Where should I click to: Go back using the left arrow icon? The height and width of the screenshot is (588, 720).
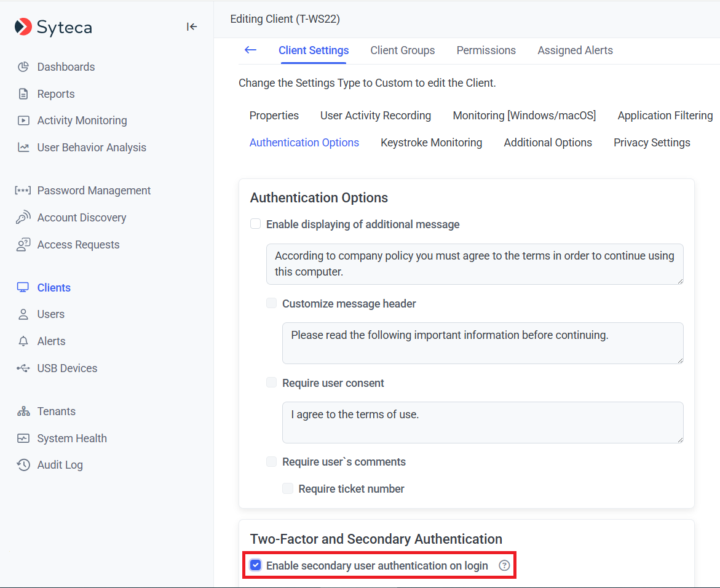[250, 50]
